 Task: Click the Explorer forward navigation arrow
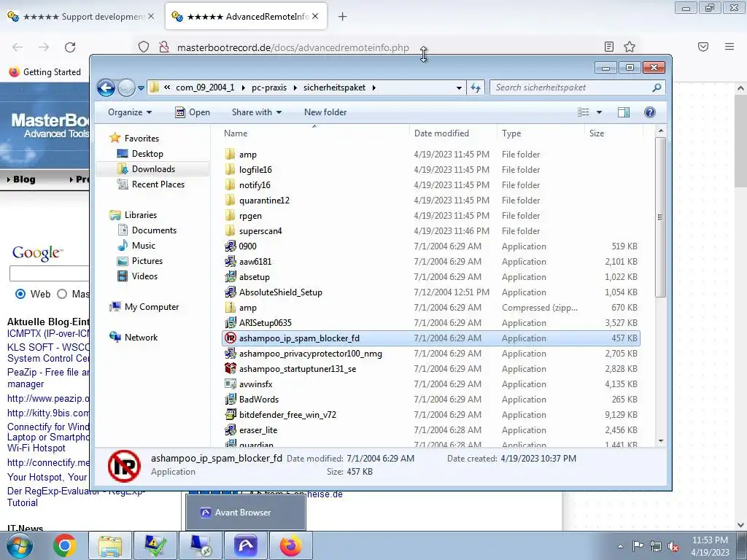(x=126, y=87)
